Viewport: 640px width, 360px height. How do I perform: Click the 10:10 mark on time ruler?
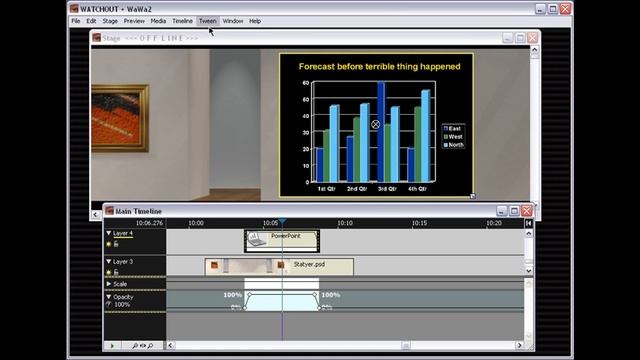click(x=345, y=223)
